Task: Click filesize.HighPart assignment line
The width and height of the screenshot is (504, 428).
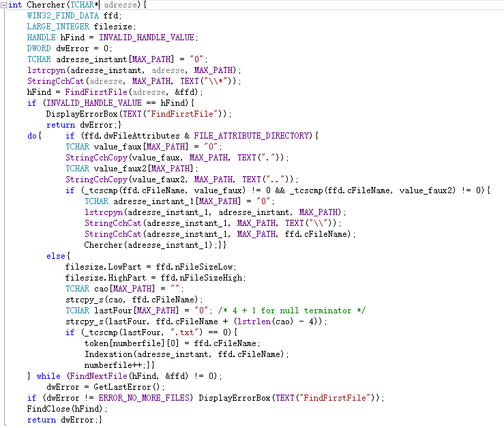Action: [155, 279]
